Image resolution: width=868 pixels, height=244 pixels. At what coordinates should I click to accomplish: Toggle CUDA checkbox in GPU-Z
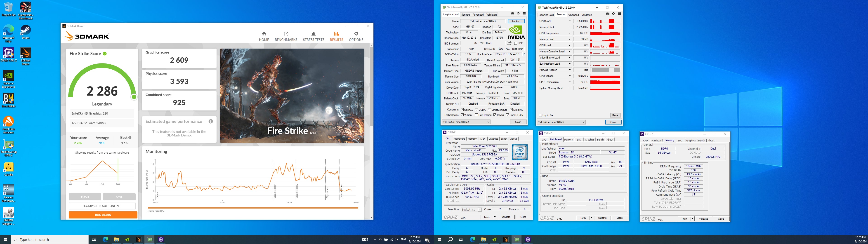coord(476,110)
